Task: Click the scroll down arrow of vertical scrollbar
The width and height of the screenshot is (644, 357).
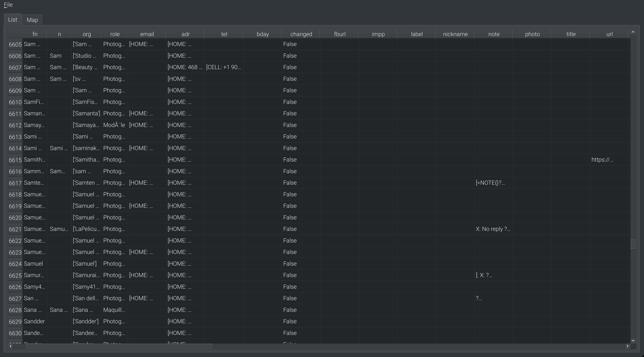Action: (x=633, y=341)
